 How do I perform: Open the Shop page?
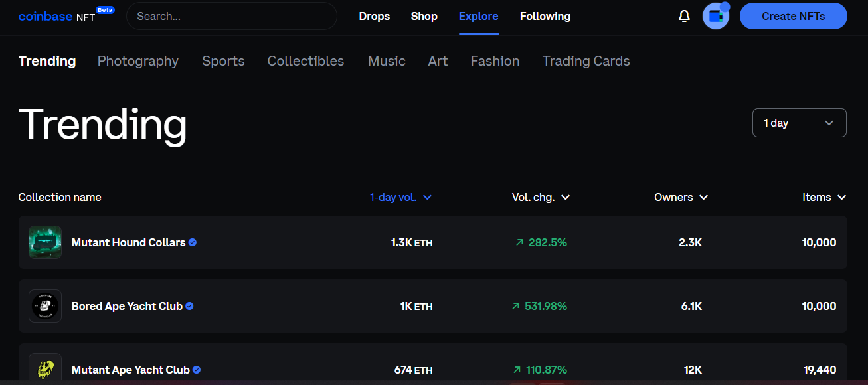(x=424, y=16)
